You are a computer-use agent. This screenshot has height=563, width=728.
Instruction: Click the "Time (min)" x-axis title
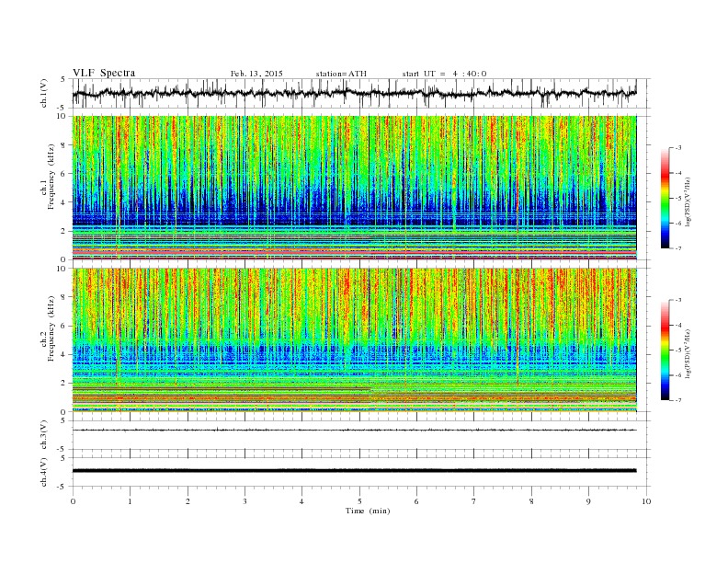pos(368,511)
